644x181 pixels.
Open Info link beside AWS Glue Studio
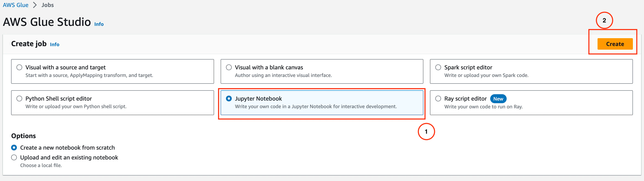click(x=99, y=24)
